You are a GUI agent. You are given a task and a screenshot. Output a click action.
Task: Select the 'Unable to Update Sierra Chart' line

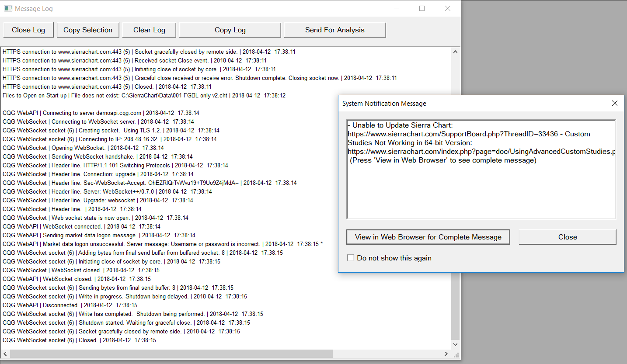point(400,125)
